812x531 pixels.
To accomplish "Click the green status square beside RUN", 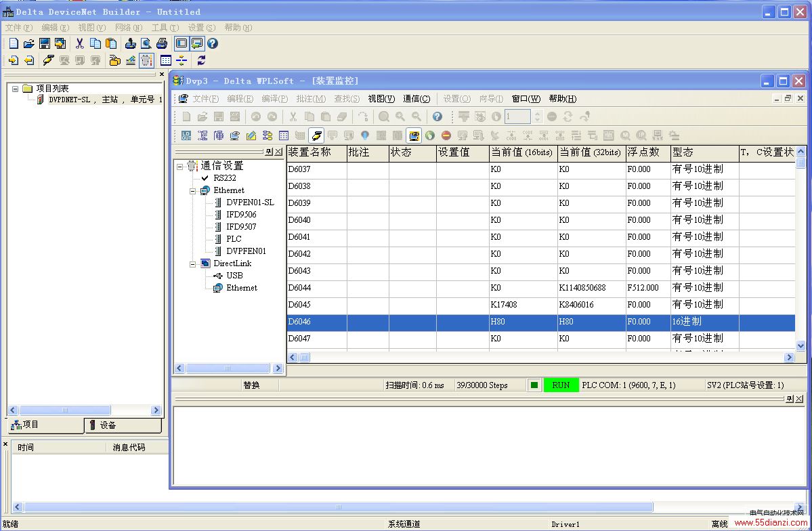I will tap(534, 385).
